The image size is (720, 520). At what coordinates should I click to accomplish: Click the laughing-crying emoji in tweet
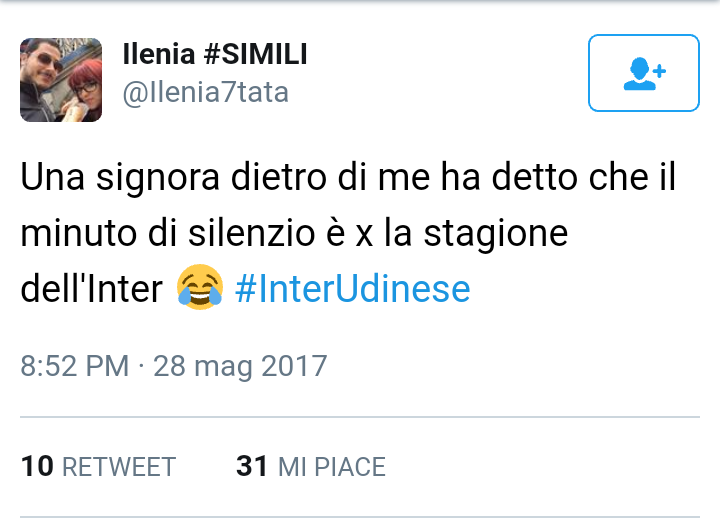click(x=198, y=289)
